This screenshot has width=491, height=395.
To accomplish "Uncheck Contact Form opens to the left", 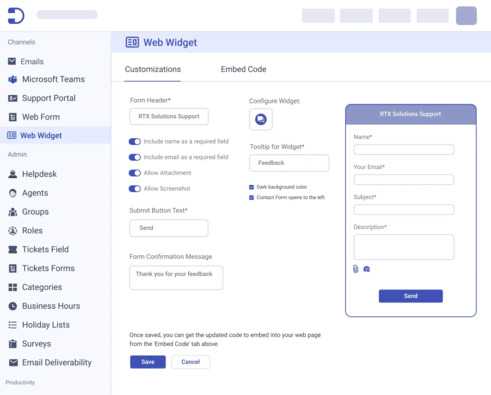I will (x=252, y=198).
